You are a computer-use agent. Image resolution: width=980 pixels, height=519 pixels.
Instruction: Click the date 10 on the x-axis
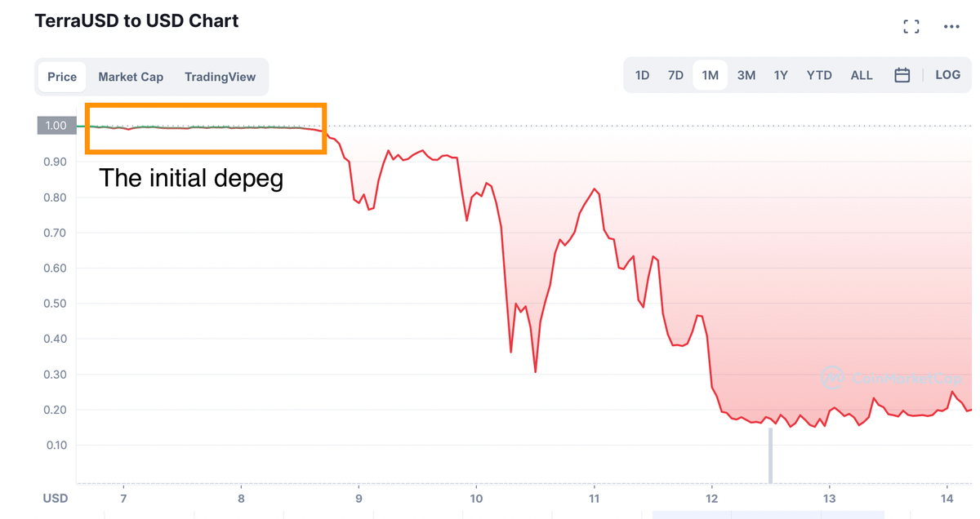[x=476, y=498]
